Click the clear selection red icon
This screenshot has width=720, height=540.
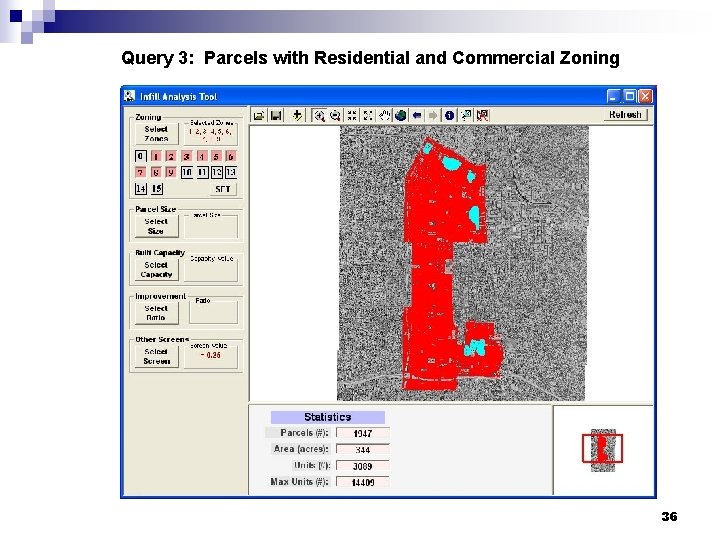pos(482,115)
